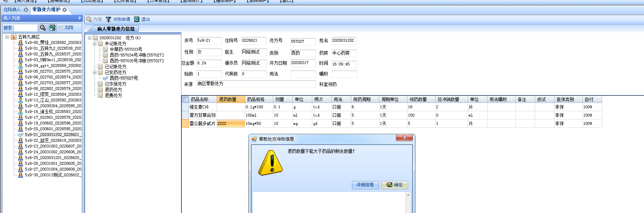Click the 总金额 field showing 6.24

(209, 63)
